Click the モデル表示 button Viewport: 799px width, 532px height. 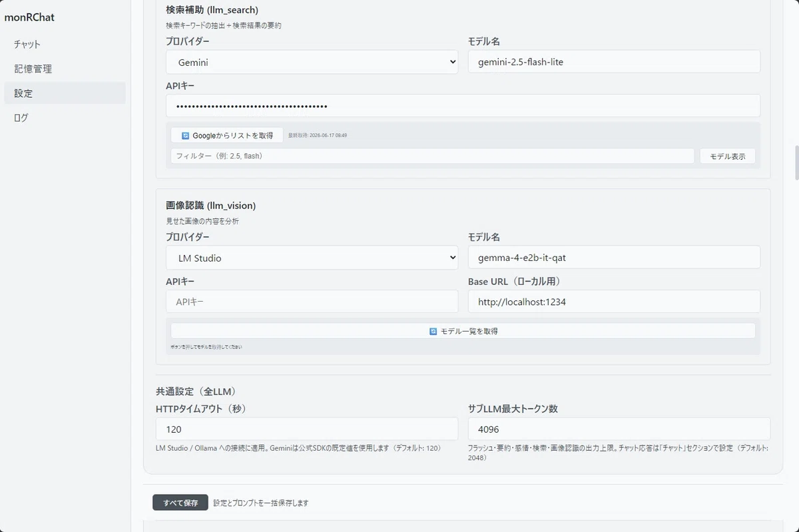(727, 156)
